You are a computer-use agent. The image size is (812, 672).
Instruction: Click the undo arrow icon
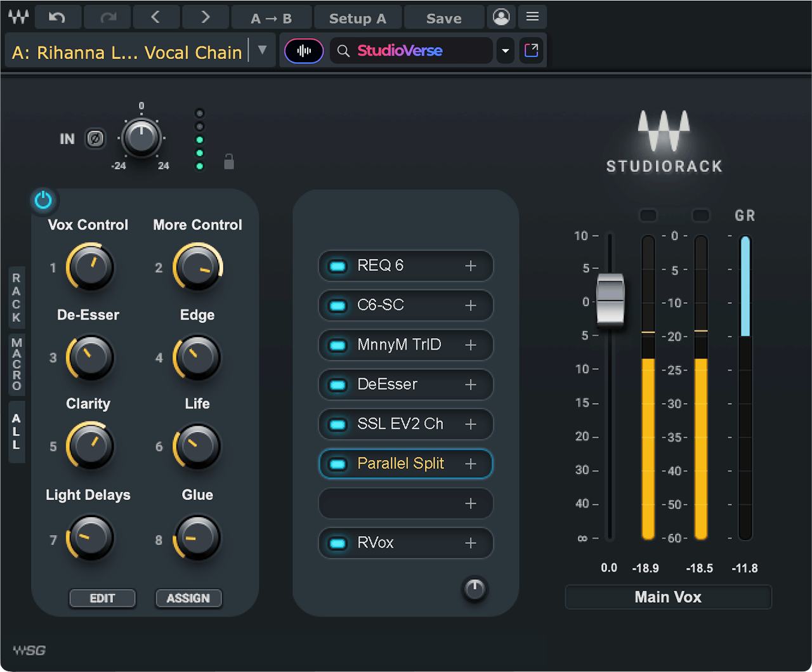pyautogui.click(x=58, y=17)
